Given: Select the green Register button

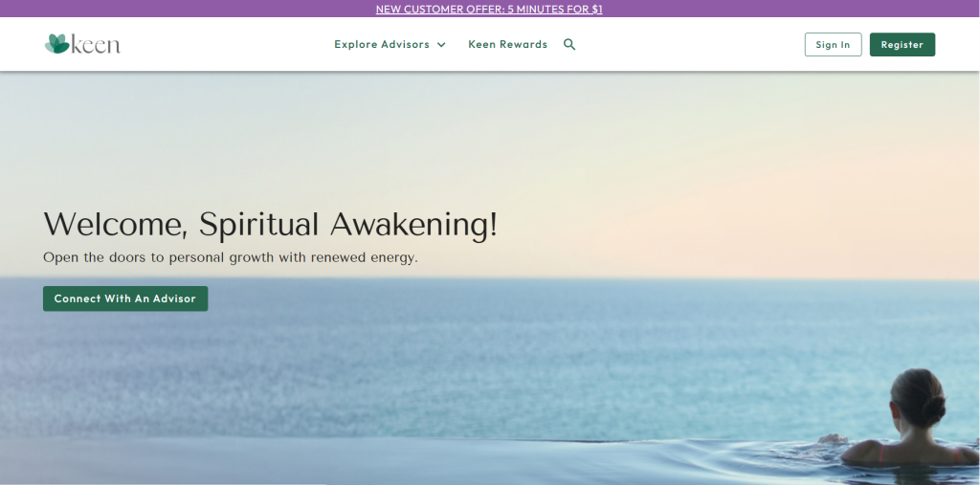Looking at the screenshot, I should coord(902,45).
